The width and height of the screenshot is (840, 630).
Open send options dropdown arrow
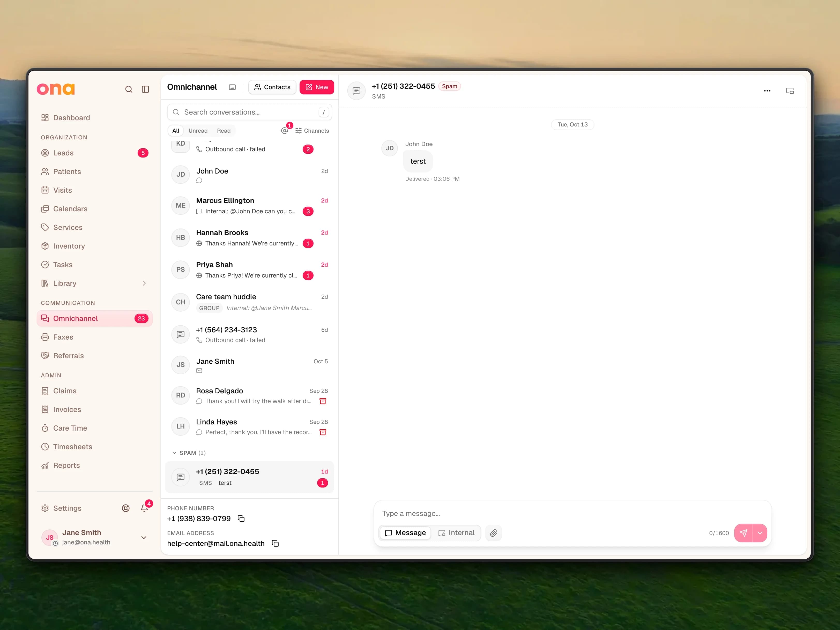click(760, 533)
